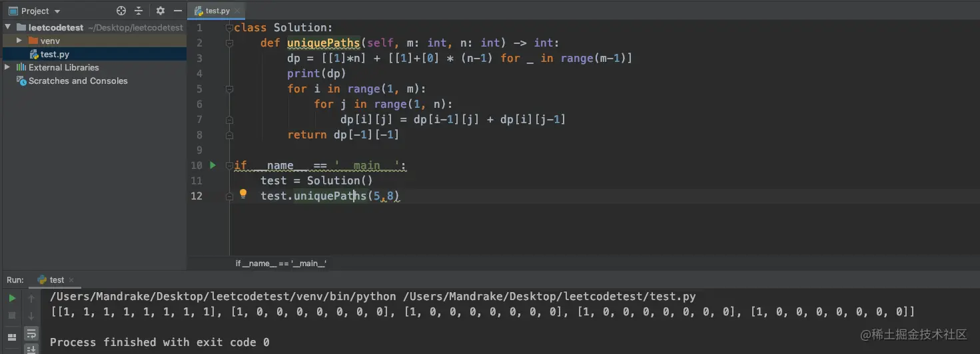The width and height of the screenshot is (980, 354).
Task: Click the printed dp list output line
Action: [482, 311]
